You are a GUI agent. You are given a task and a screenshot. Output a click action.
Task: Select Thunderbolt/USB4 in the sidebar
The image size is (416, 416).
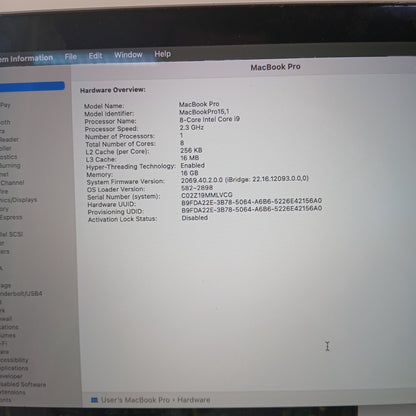point(21,294)
